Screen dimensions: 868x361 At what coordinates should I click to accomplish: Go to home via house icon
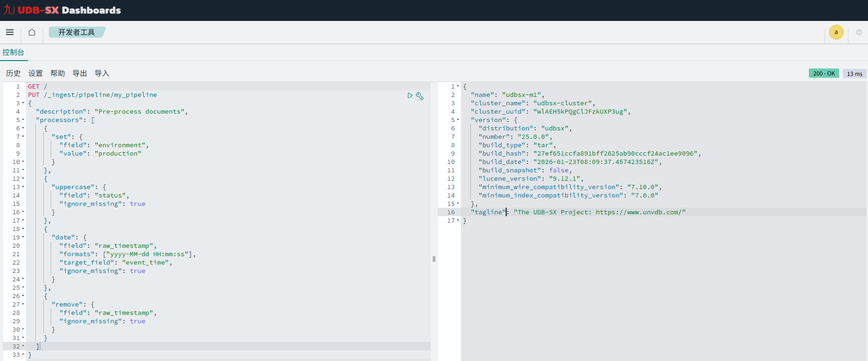pyautogui.click(x=32, y=32)
